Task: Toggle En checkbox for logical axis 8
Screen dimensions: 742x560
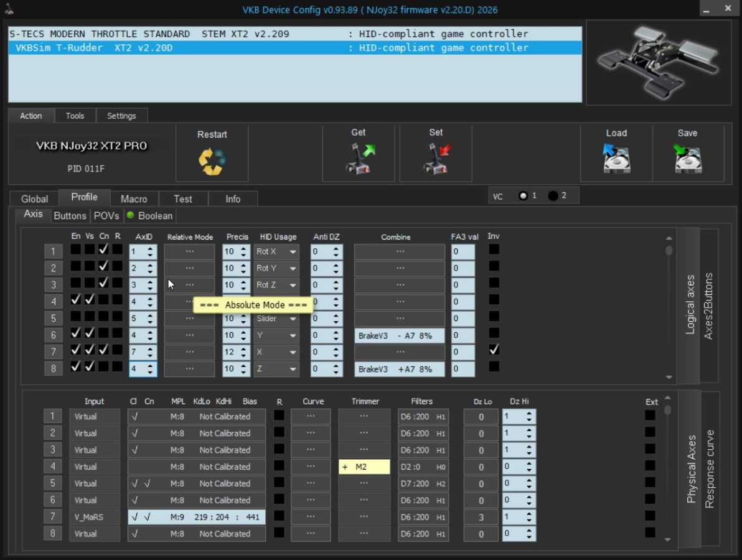Action: click(x=76, y=366)
